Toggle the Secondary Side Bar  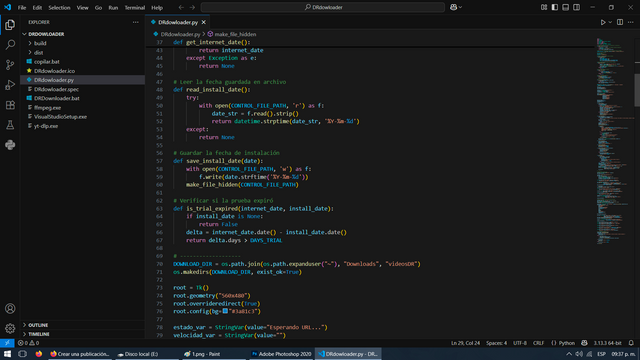click(x=576, y=7)
